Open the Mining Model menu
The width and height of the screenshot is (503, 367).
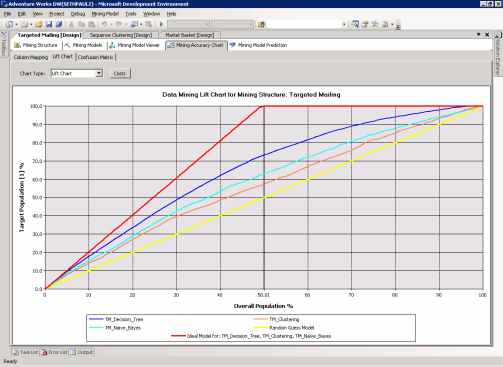105,14
